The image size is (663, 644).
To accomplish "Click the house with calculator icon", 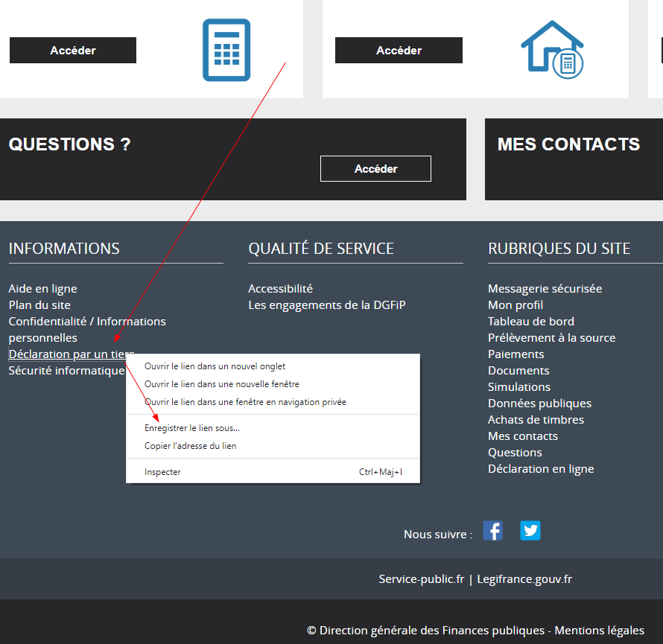I will click(x=552, y=49).
